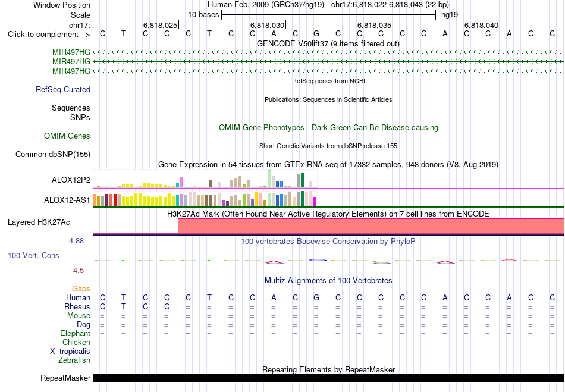565x392 pixels.
Task: Click the ALOX12-AS1 gene label
Action: (67, 200)
